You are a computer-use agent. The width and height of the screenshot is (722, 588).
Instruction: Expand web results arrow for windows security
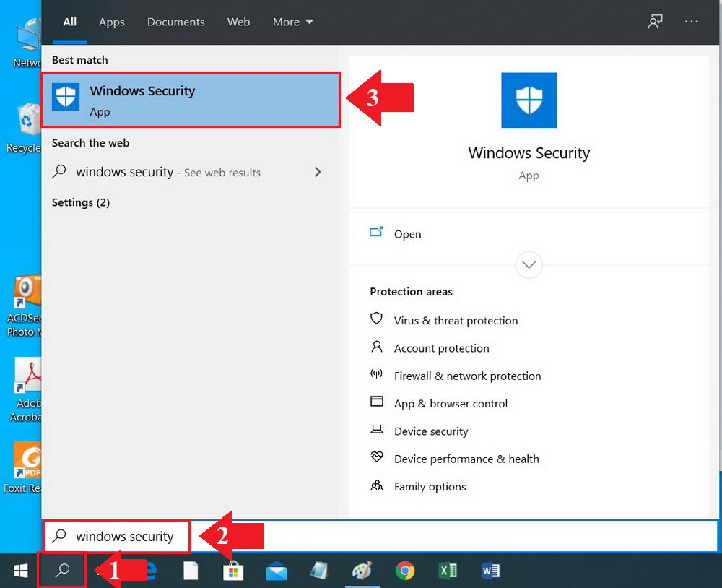coord(317,172)
